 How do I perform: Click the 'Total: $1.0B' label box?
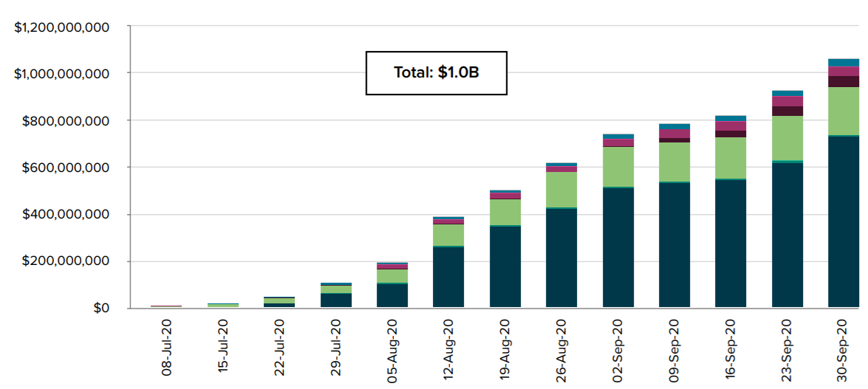click(436, 73)
